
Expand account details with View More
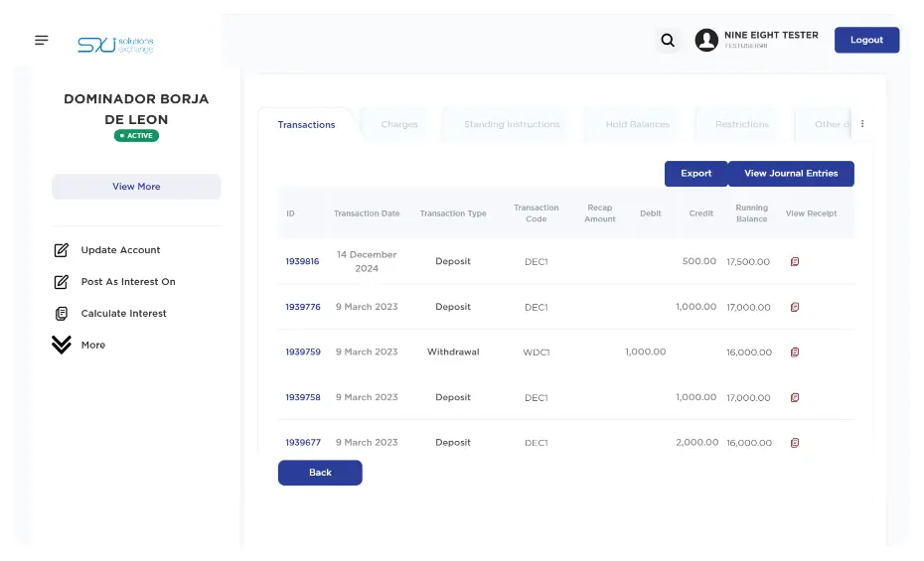point(136,187)
